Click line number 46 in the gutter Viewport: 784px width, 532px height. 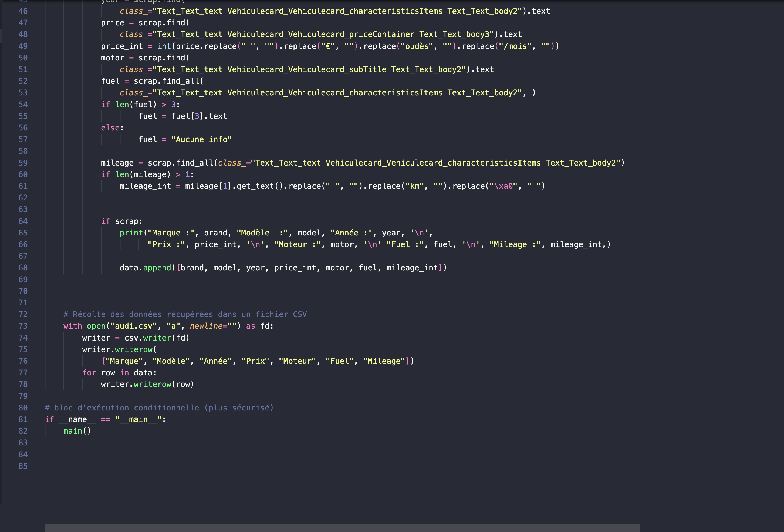tap(23, 11)
